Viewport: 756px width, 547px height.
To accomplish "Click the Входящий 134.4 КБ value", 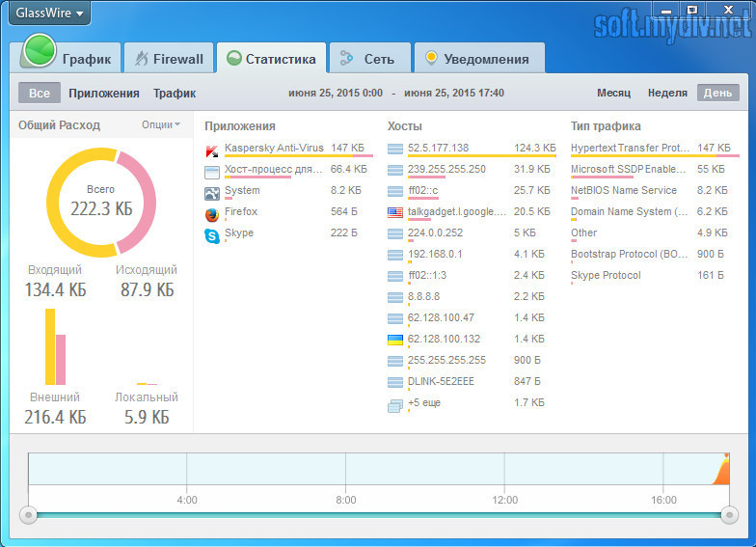I will [x=56, y=289].
